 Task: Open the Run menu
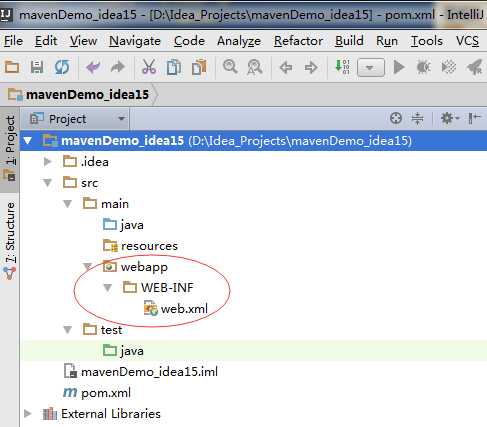387,41
